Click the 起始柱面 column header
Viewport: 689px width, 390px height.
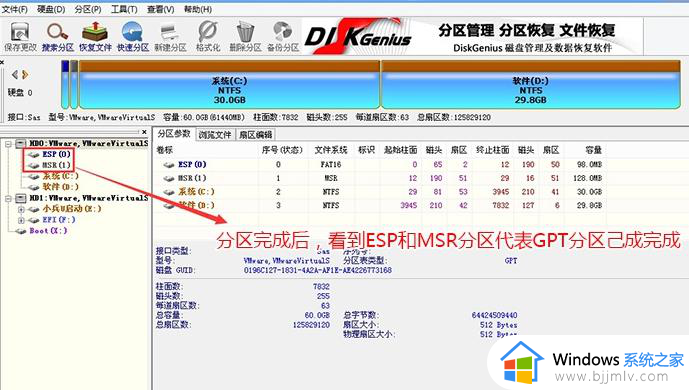tap(400, 150)
